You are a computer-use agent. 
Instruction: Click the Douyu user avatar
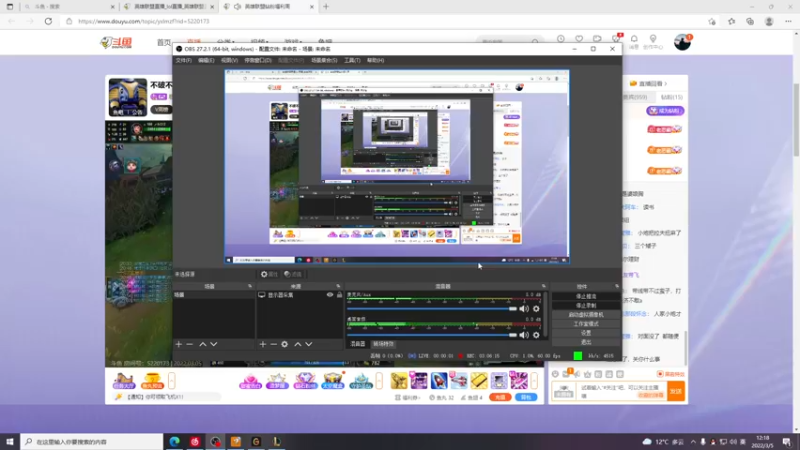click(x=682, y=42)
